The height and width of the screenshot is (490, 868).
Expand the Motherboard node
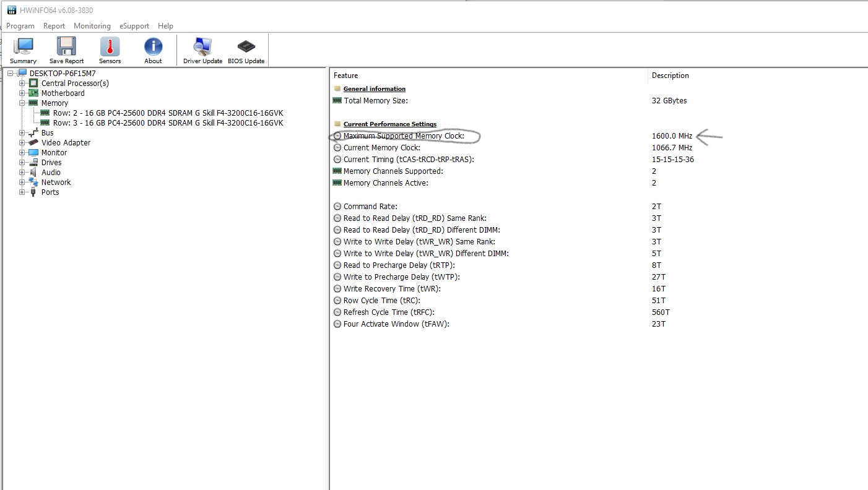(22, 93)
